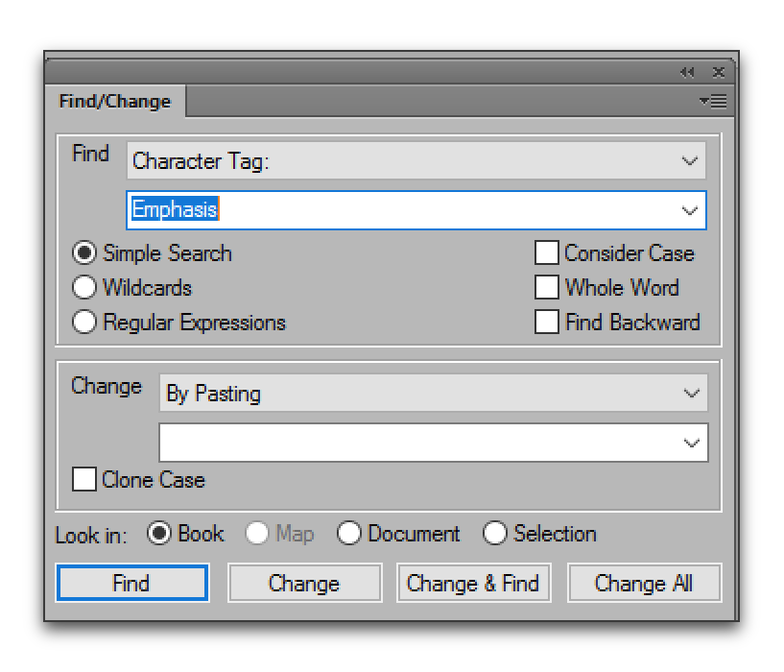Expand the Character Tag find-type dropdown
Viewport: 784px width, 672px height.
[416, 161]
